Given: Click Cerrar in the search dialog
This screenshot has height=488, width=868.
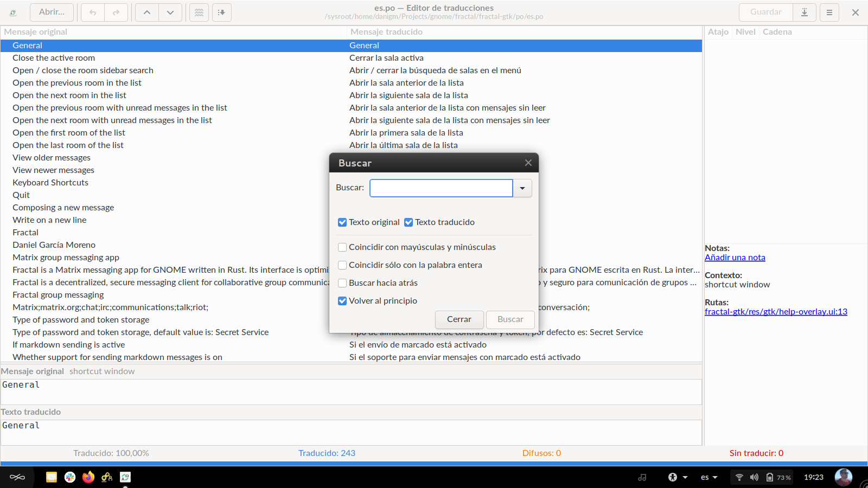Looking at the screenshot, I should 459,319.
